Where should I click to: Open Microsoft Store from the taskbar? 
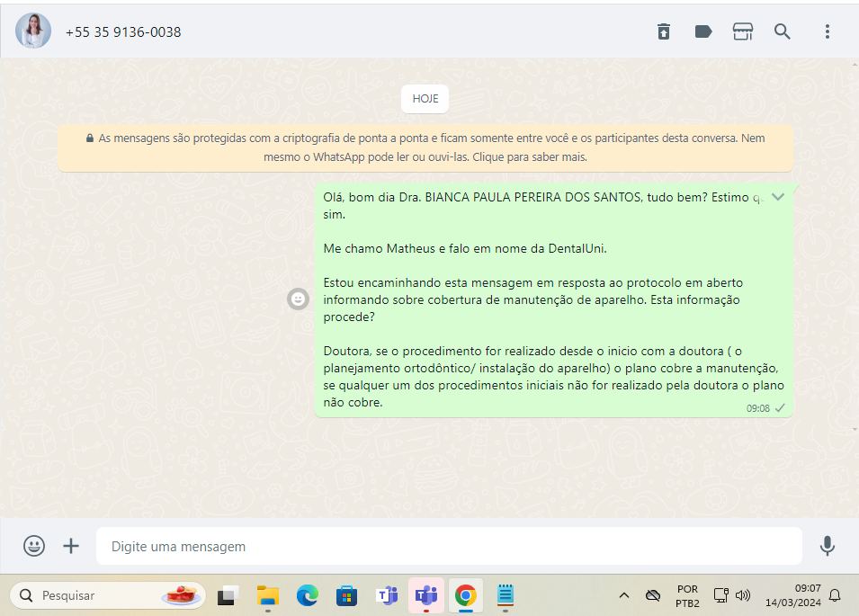pos(347,595)
